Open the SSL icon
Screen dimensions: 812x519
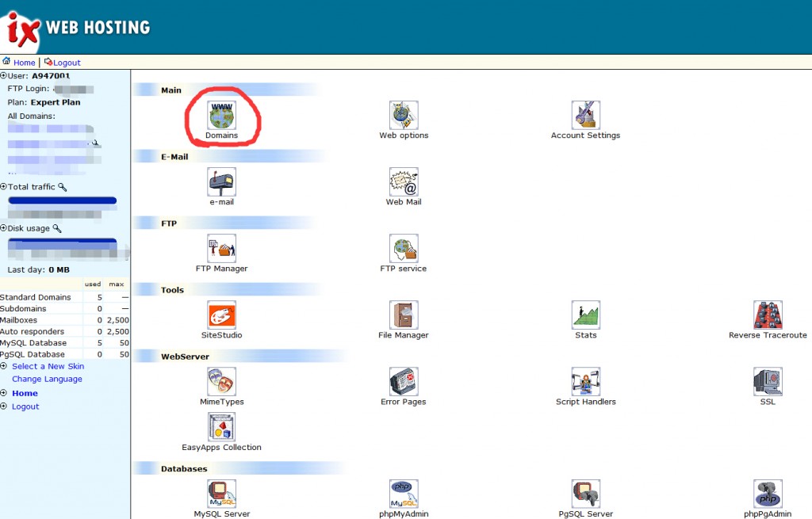pyautogui.click(x=768, y=381)
